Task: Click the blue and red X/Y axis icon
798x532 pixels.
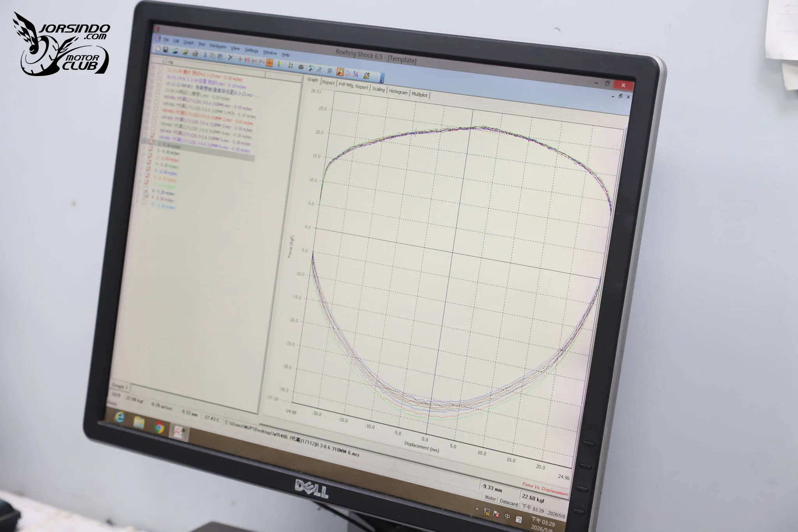Action: [x=356, y=74]
